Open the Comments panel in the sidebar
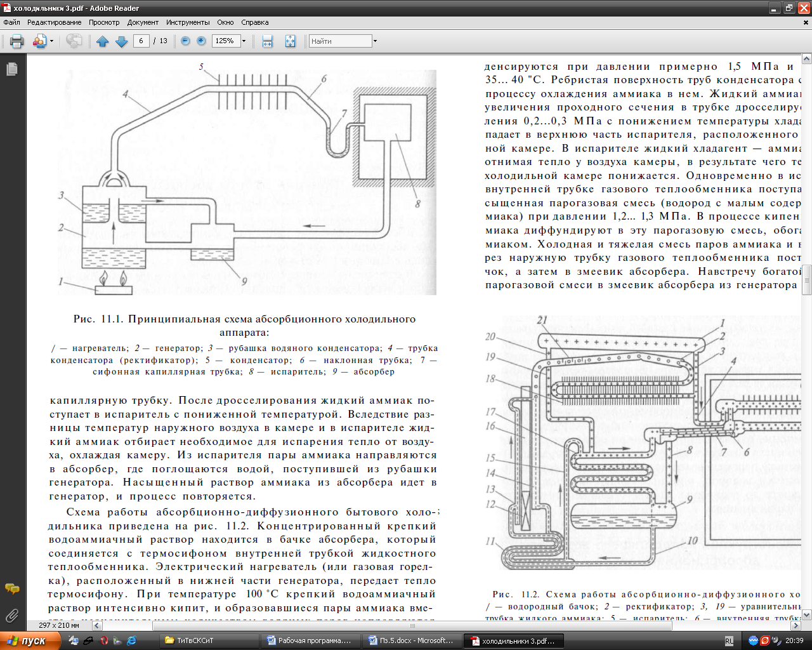This screenshot has width=812, height=650. coord(12,589)
